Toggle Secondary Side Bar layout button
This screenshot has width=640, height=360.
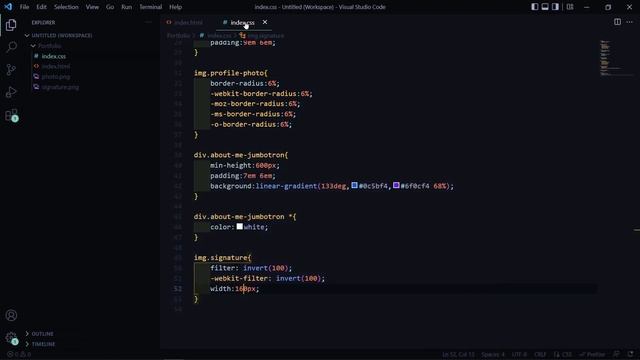555,7
